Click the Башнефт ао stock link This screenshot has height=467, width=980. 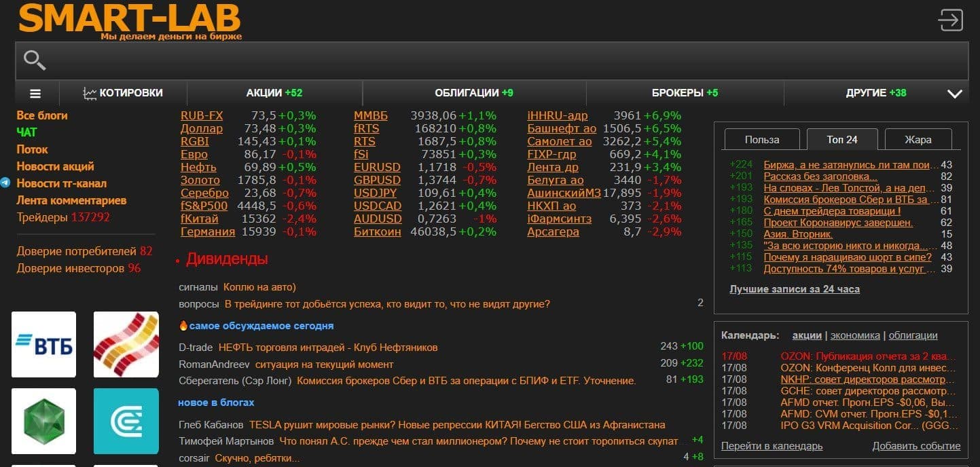click(x=562, y=128)
